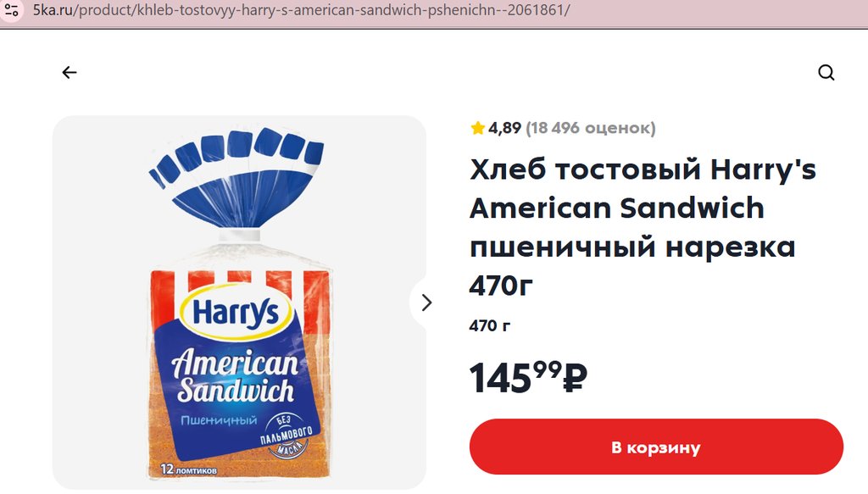
Task: Go back using the left arrow icon
Action: click(70, 73)
